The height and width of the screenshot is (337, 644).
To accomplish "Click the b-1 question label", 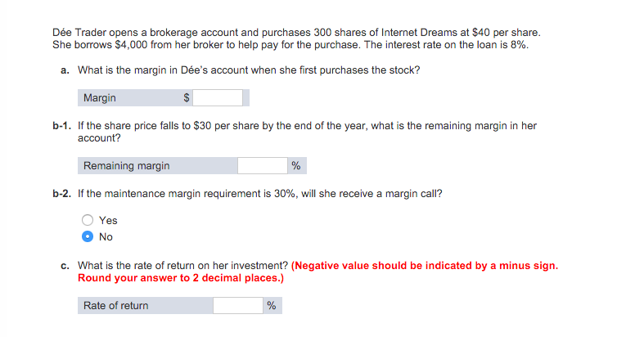I will 61,126.
